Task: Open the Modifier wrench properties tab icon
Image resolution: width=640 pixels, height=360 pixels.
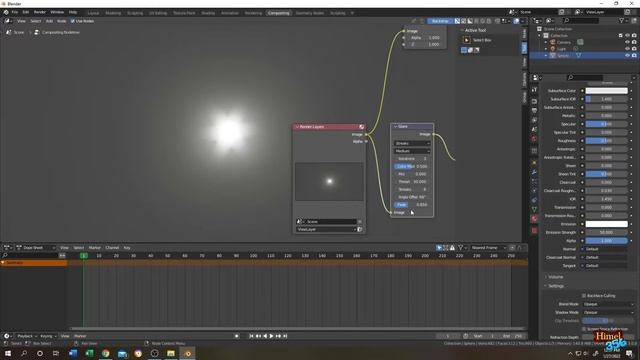Action: click(534, 172)
